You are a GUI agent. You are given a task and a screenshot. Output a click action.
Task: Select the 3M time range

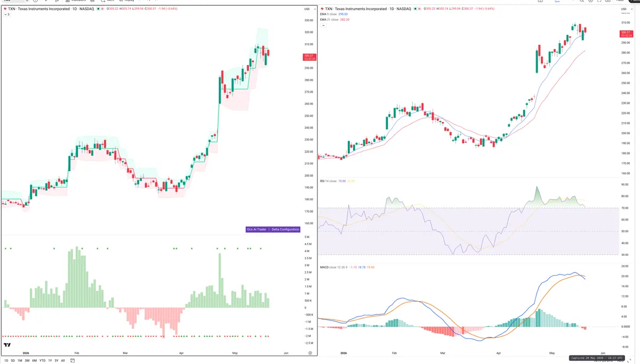pyautogui.click(x=27, y=361)
